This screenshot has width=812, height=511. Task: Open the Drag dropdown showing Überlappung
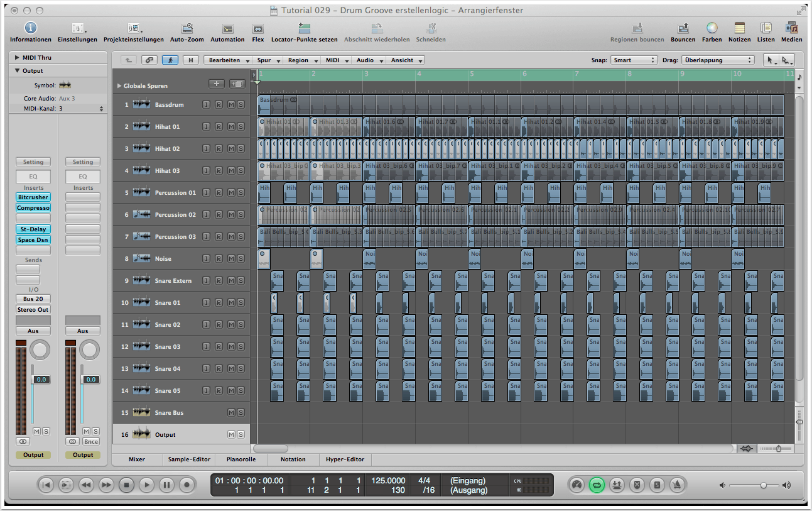click(x=718, y=60)
